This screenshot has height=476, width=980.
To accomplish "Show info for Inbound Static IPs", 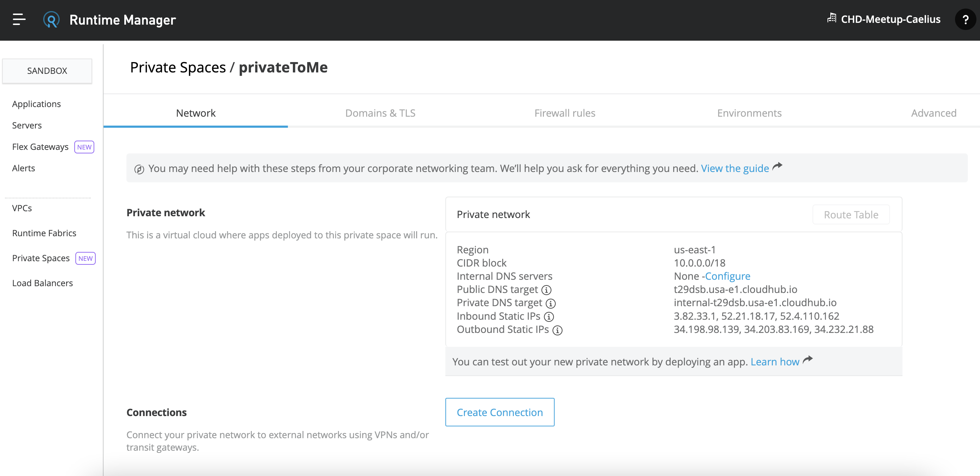I will pyautogui.click(x=549, y=317).
